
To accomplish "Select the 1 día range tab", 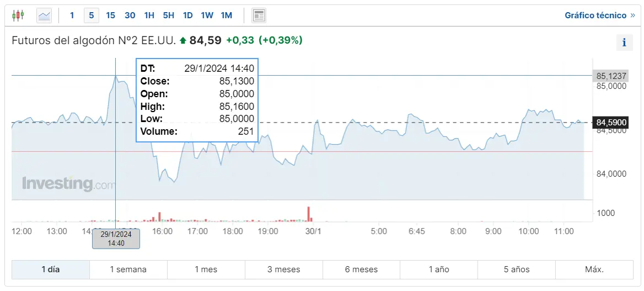I will [x=51, y=269].
